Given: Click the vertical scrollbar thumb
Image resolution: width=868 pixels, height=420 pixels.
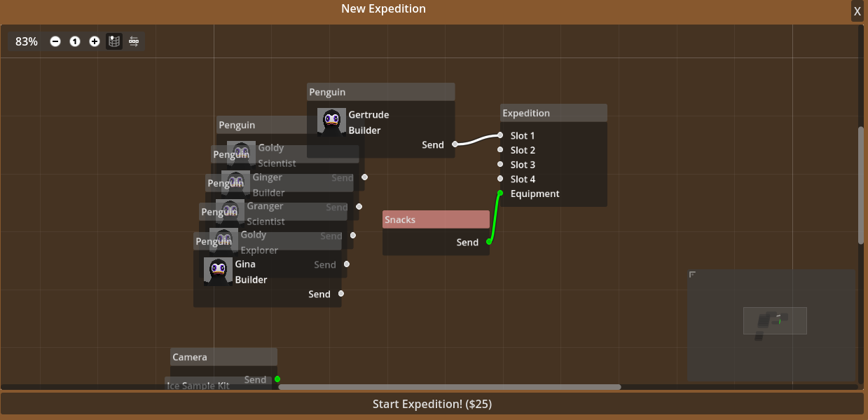Looking at the screenshot, I should tap(861, 185).
